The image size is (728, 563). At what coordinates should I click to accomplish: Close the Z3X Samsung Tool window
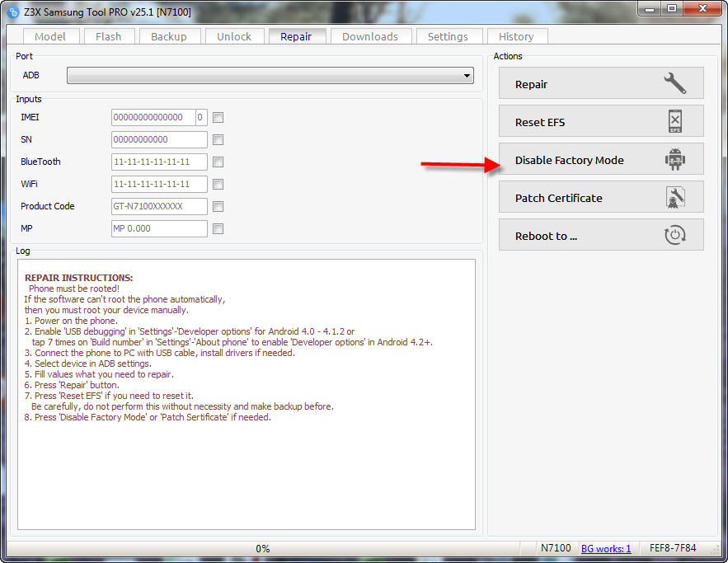pyautogui.click(x=702, y=9)
